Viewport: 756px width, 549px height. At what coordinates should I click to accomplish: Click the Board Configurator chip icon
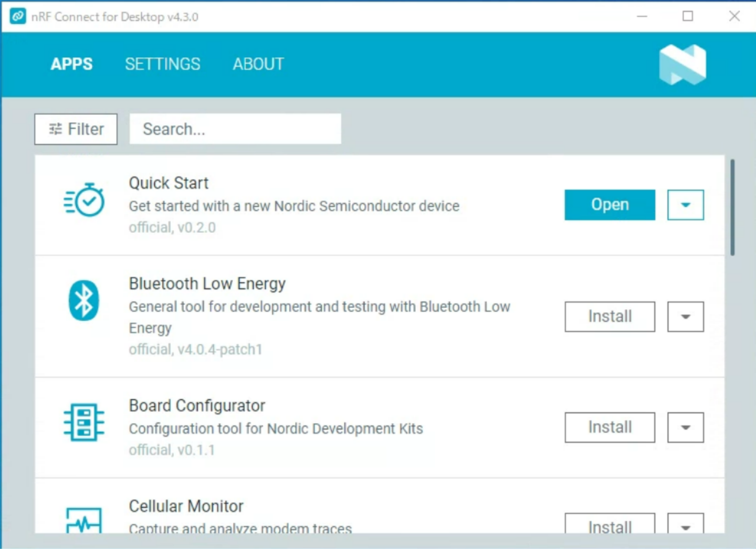[83, 422]
